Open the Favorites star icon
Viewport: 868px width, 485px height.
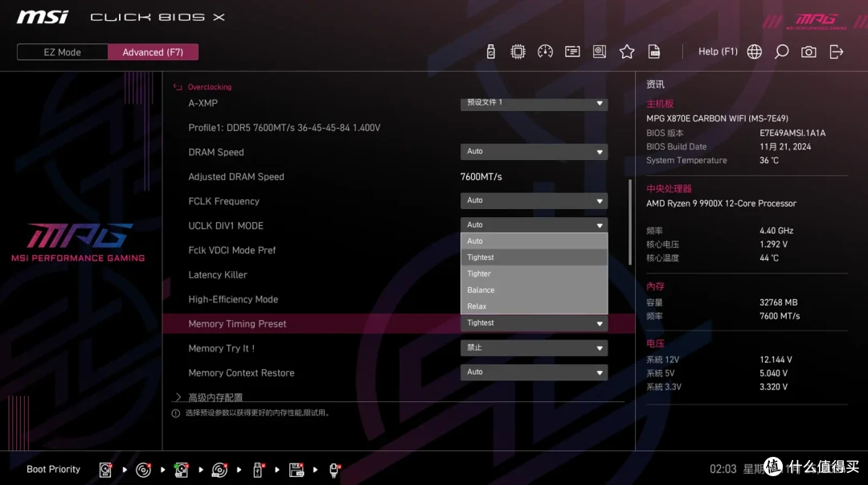(627, 51)
